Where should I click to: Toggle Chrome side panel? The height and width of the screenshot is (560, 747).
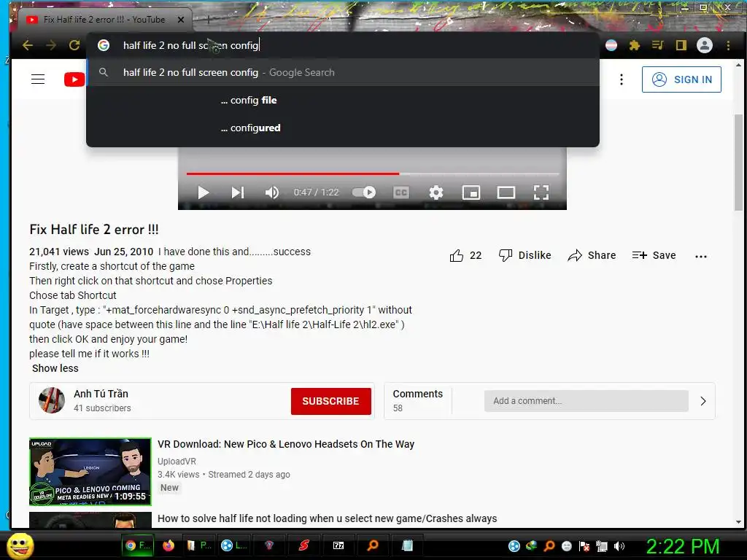point(681,45)
